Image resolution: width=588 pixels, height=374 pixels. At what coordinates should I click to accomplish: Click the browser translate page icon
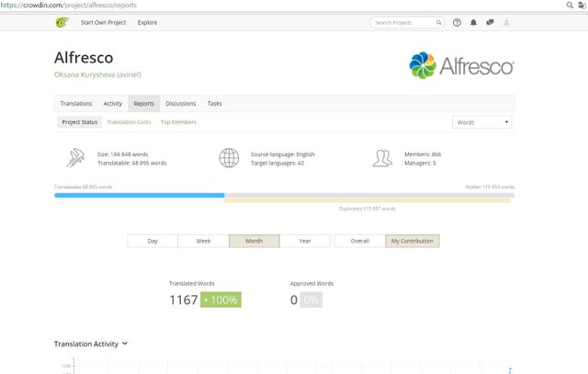point(582,5)
